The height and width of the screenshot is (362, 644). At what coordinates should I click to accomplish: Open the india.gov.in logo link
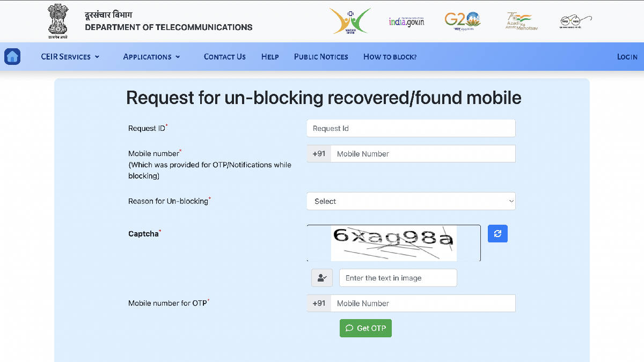(x=406, y=21)
